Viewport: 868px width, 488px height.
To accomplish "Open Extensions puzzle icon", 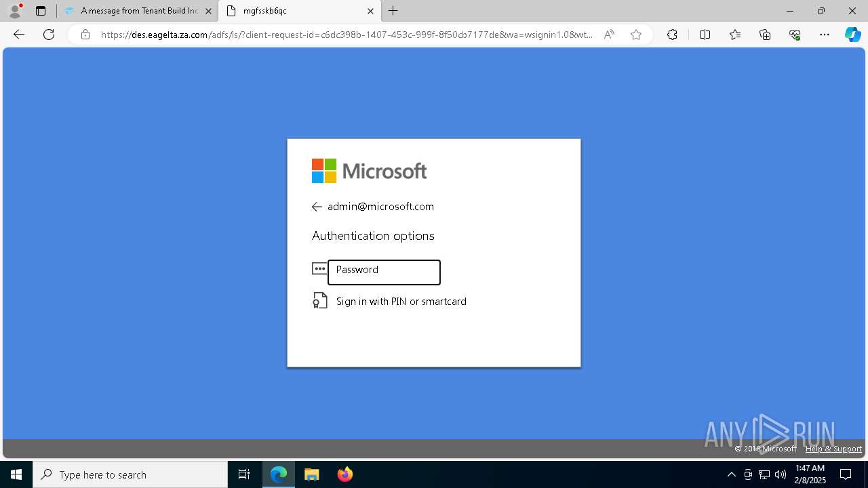I will (672, 35).
